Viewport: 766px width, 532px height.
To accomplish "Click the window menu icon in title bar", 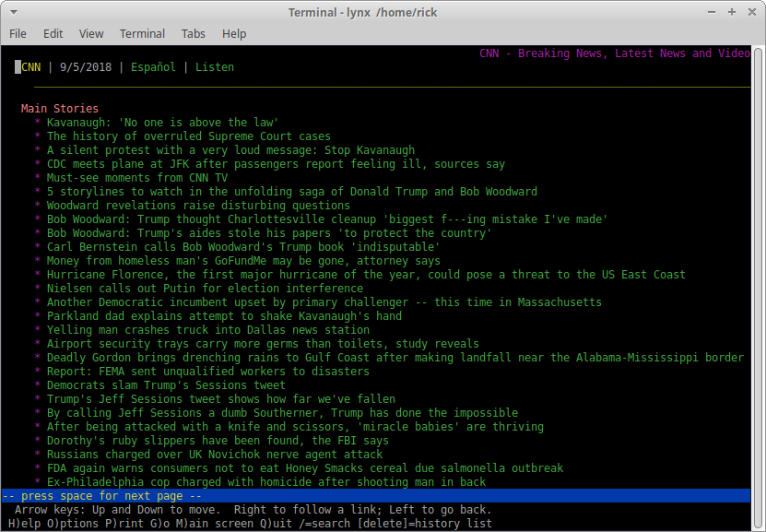I will click(12, 12).
